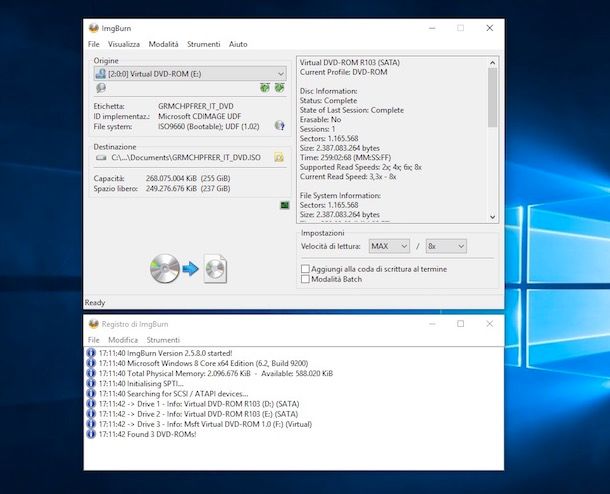
Task: Click the disc info panel scrollbar thumb
Action: pos(493,97)
